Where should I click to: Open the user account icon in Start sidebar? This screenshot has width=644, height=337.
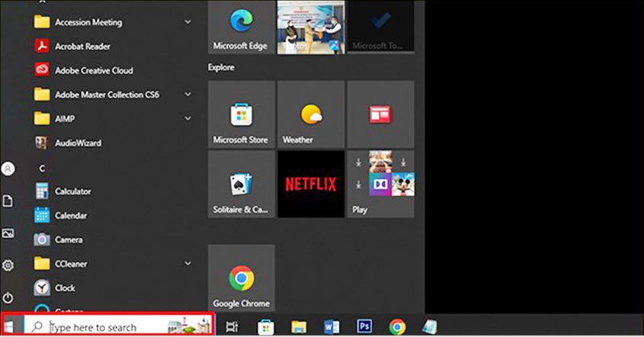click(8, 168)
